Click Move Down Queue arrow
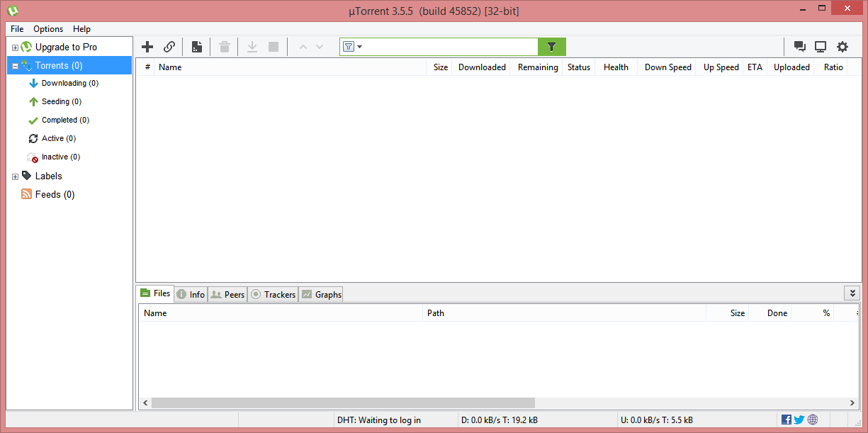The image size is (868, 433). tap(320, 47)
